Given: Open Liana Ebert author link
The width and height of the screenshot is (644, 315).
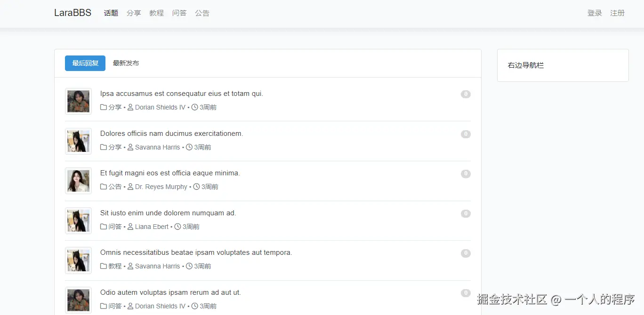Looking at the screenshot, I should [152, 227].
